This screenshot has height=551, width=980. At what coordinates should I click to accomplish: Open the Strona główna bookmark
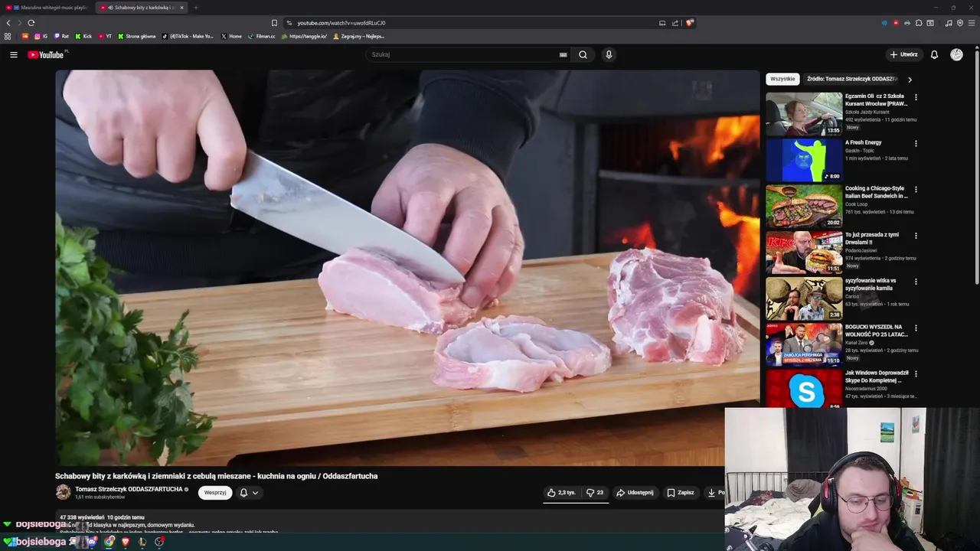(x=136, y=36)
